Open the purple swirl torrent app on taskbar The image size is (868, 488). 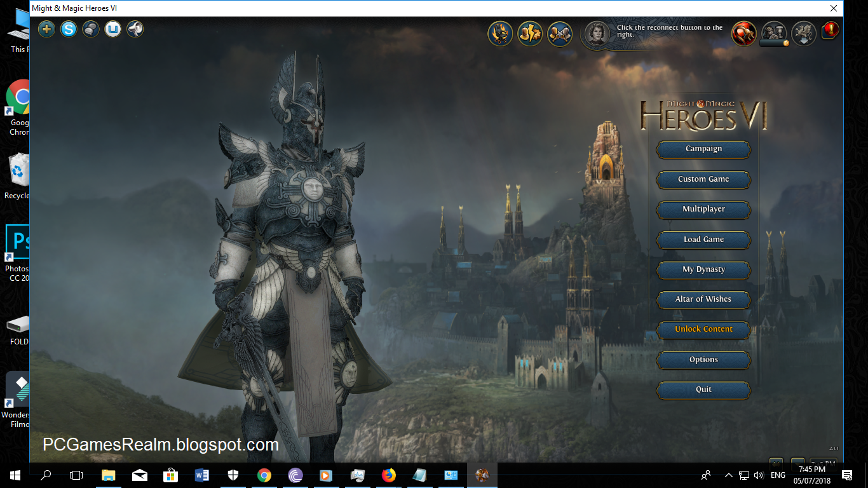295,475
